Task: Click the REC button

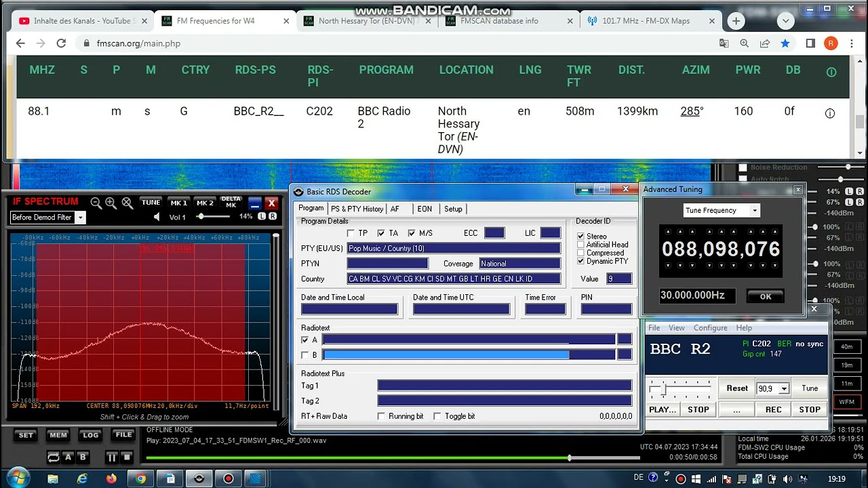Action: [773, 409]
